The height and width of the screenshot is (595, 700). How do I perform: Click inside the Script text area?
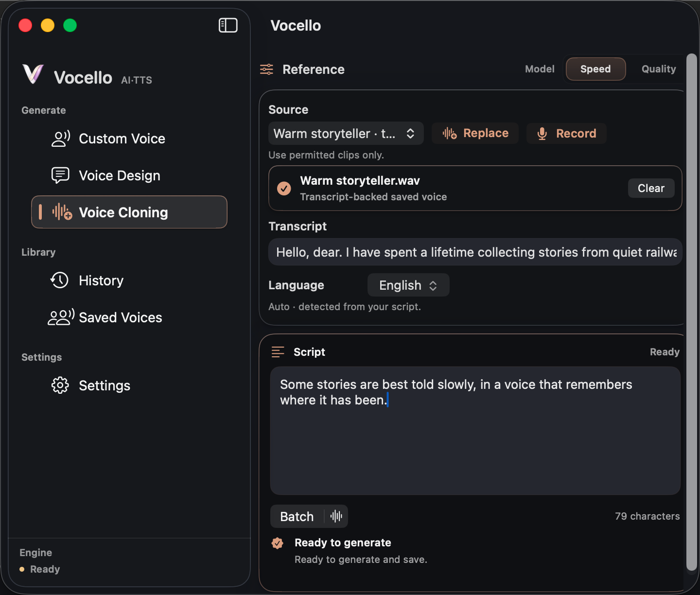pos(475,431)
